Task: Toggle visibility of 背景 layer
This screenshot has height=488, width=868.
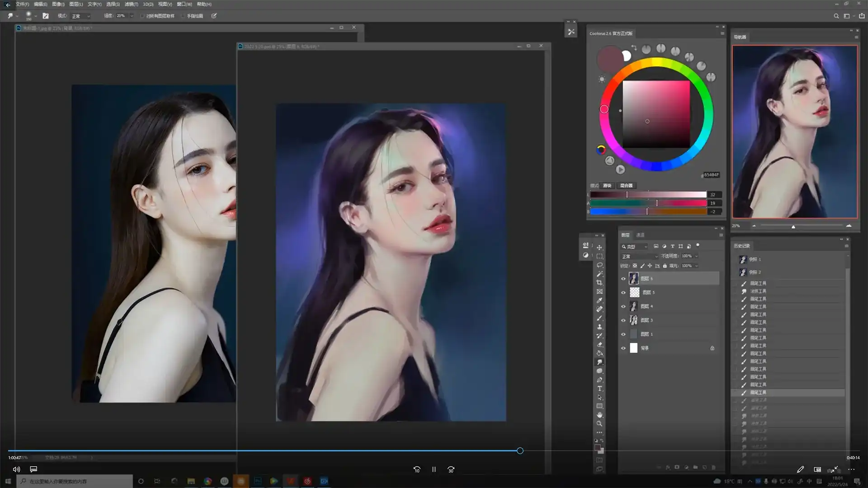Action: click(623, 348)
